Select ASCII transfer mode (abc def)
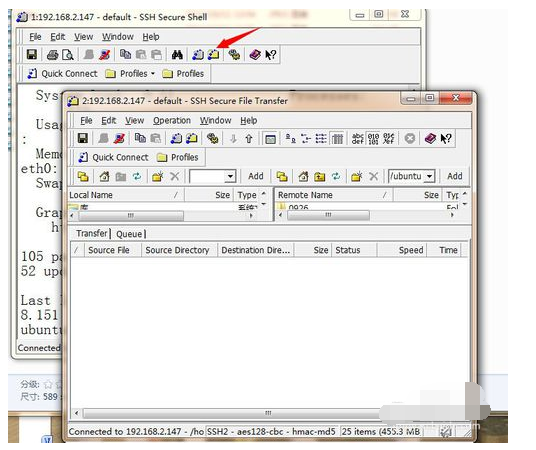Viewport: 536px width, 450px height. point(358,138)
